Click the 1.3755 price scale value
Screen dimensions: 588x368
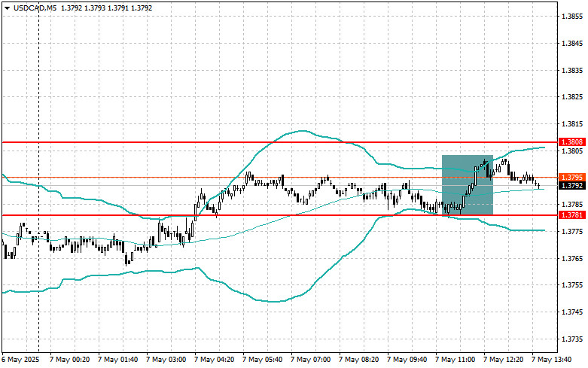[x=572, y=285]
